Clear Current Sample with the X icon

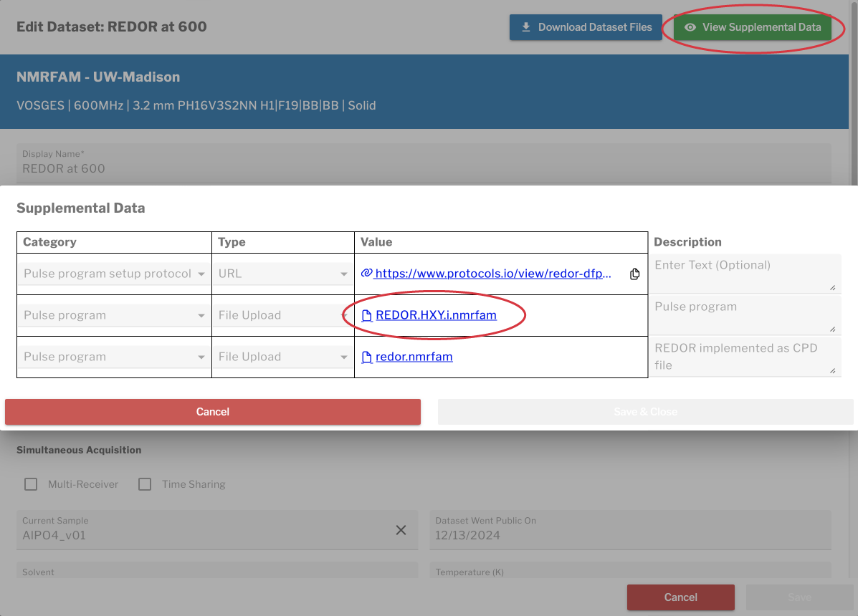[401, 530]
